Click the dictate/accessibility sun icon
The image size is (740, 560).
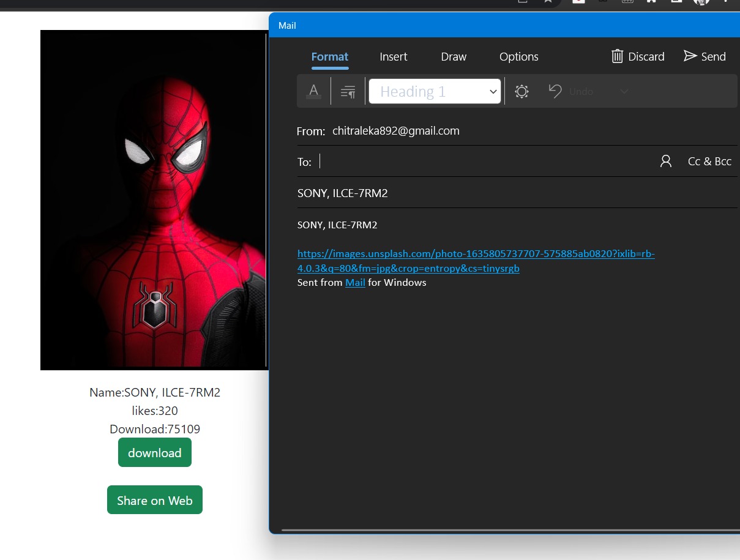521,92
